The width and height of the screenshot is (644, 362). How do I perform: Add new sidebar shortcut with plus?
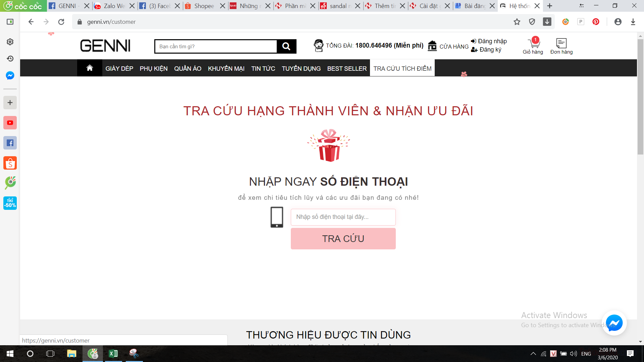click(10, 103)
